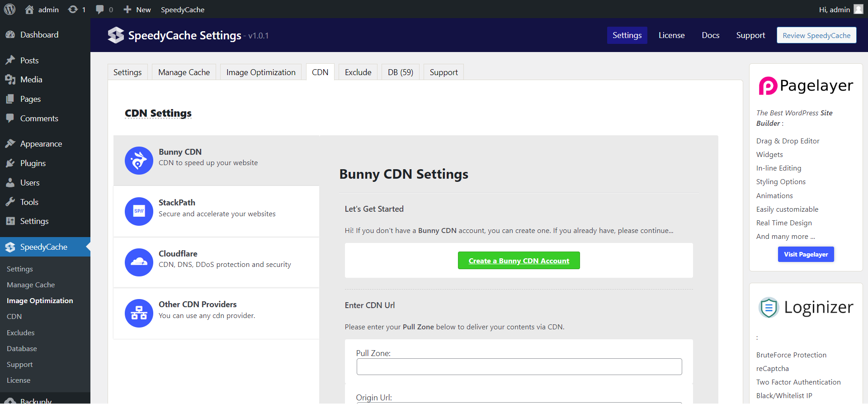Open the updates icon in admin bar
Screen dimensions: 868x404
click(x=73, y=10)
